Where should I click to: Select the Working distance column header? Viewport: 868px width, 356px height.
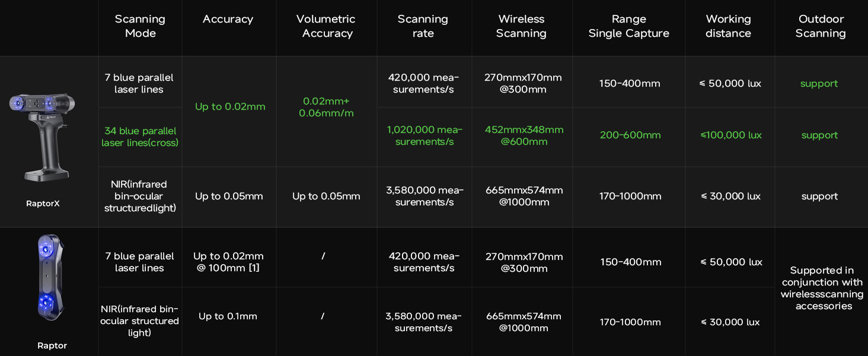tap(728, 26)
